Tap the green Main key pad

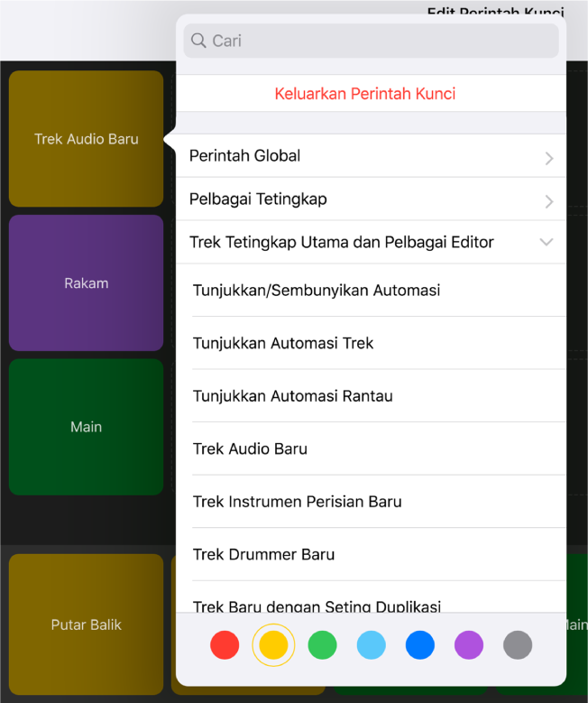point(86,427)
